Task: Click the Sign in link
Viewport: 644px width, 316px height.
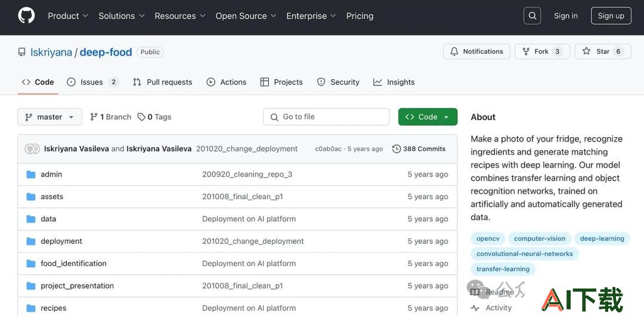Action: coord(565,16)
